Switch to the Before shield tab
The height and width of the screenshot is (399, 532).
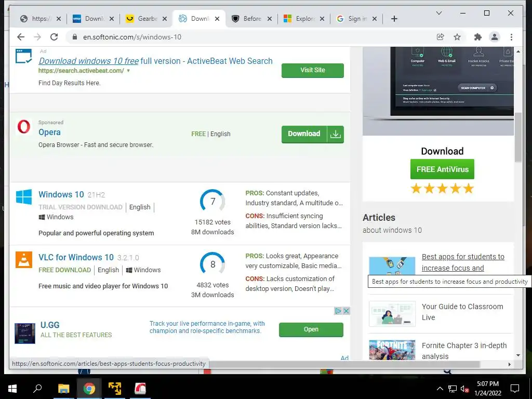247,19
